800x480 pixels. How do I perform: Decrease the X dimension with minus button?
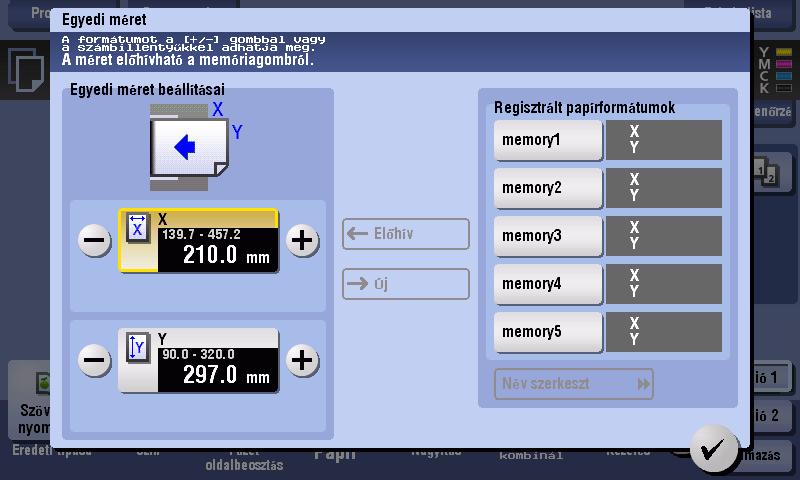[94, 240]
